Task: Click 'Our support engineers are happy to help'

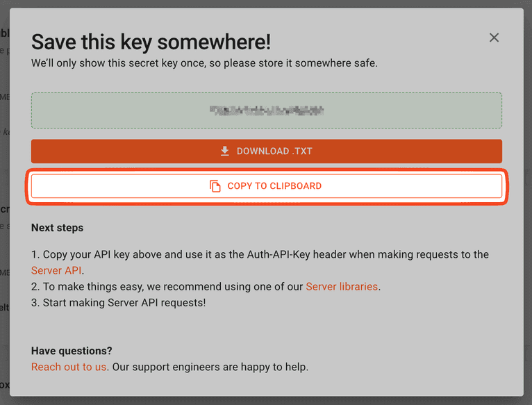Action: [x=210, y=367]
